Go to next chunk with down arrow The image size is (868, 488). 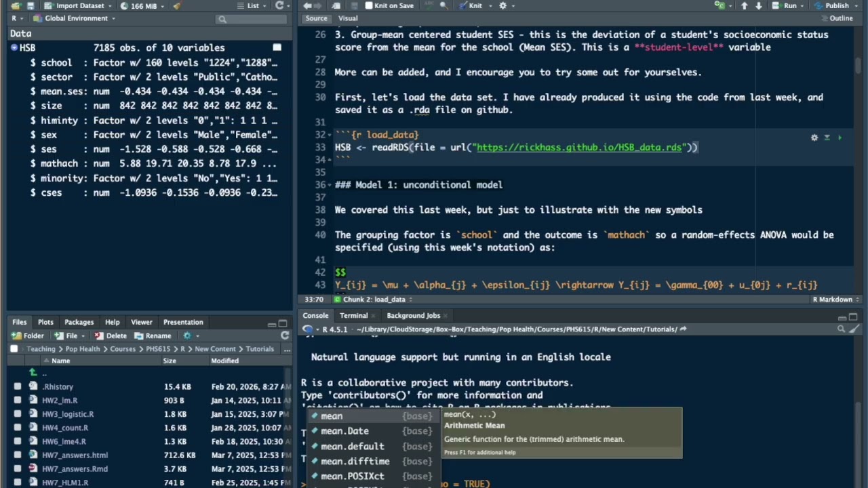(x=759, y=5)
